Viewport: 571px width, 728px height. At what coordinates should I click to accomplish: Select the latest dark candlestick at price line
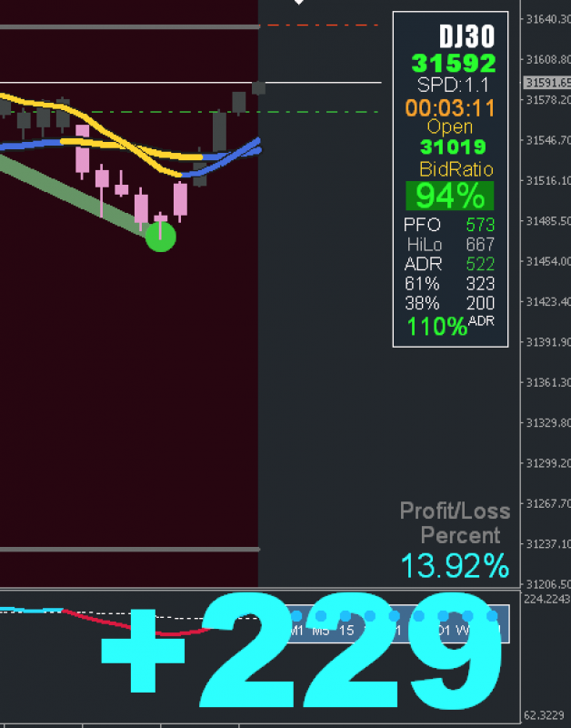coord(258,87)
